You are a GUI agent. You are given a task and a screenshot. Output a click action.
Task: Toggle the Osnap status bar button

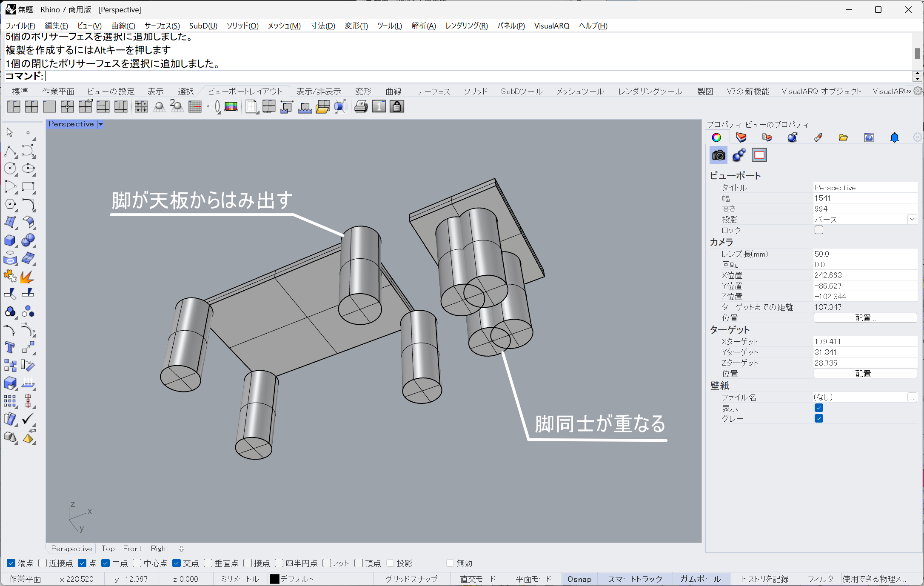579,579
